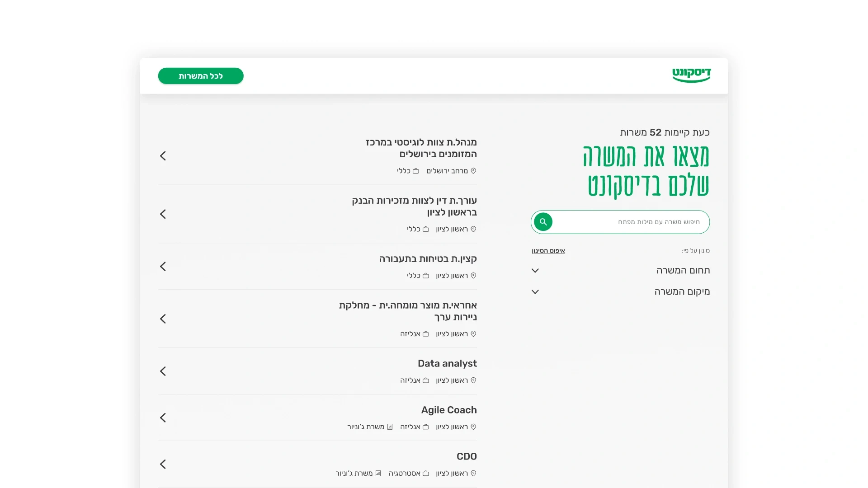Click the briefcase icon next to קצין.ת בטיחות בתעבורה
Screen dimensions: 868x488
pyautogui.click(x=425, y=275)
